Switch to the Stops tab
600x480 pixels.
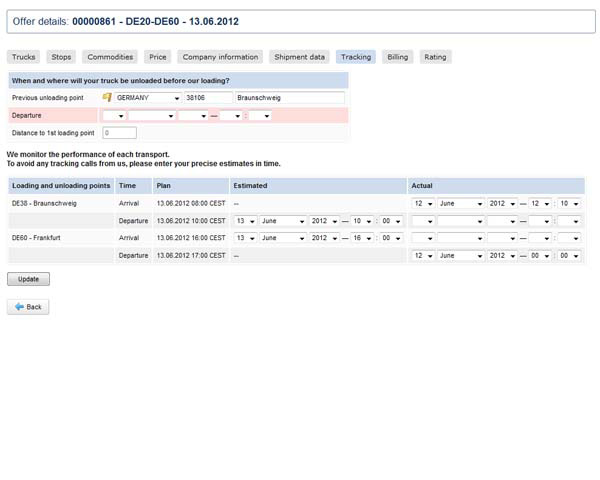(62, 57)
